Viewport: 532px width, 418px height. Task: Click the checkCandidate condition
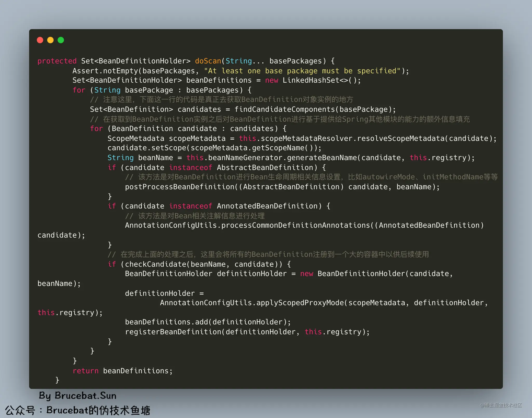(x=155, y=264)
